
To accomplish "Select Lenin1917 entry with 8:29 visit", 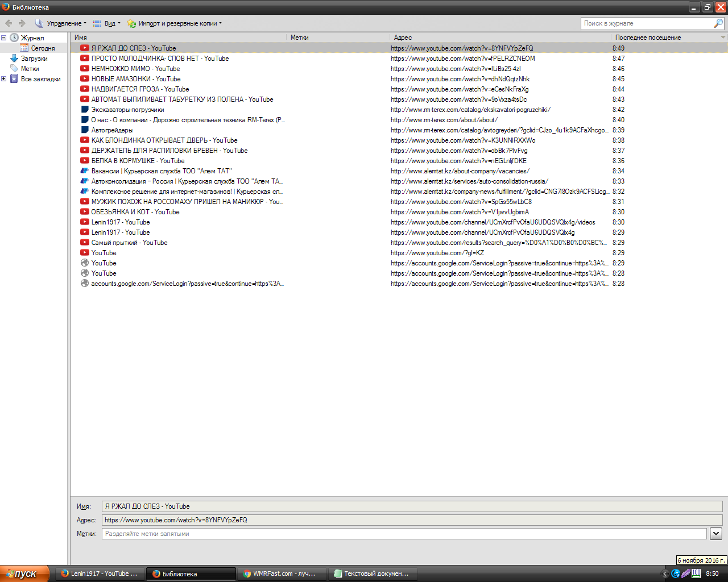I will pos(399,232).
